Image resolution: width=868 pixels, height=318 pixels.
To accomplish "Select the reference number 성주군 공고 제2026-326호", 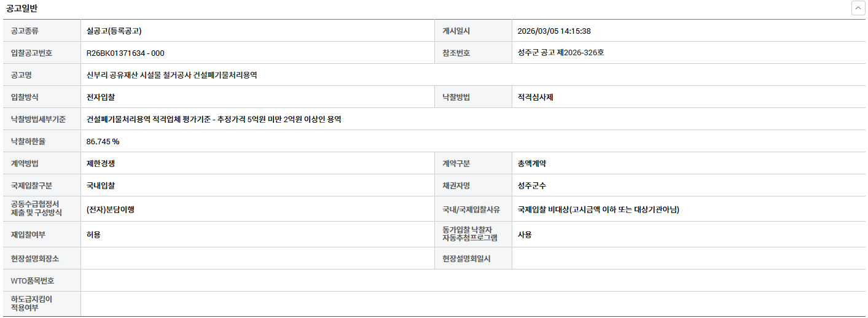I will pyautogui.click(x=561, y=53).
